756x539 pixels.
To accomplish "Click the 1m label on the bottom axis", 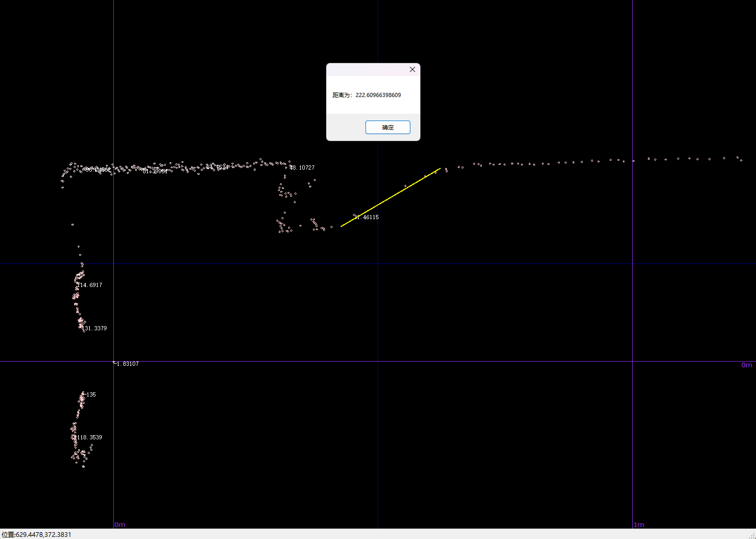I will [x=639, y=524].
